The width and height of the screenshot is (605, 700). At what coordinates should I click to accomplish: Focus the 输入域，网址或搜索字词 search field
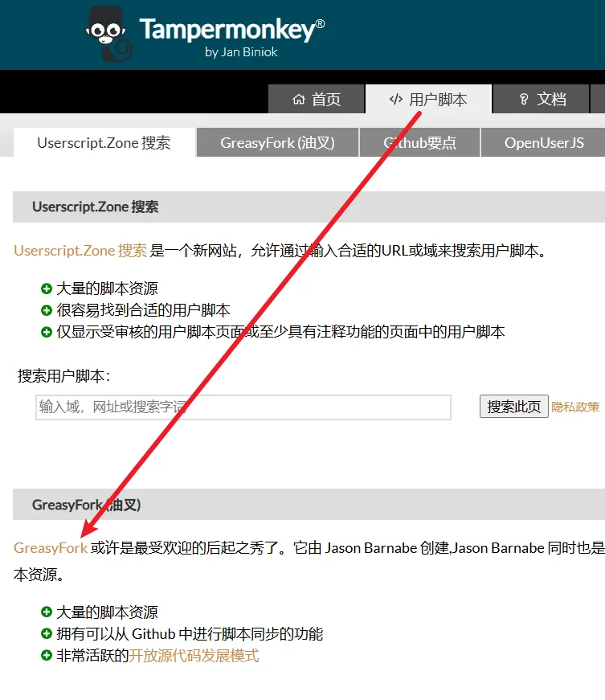click(x=243, y=407)
